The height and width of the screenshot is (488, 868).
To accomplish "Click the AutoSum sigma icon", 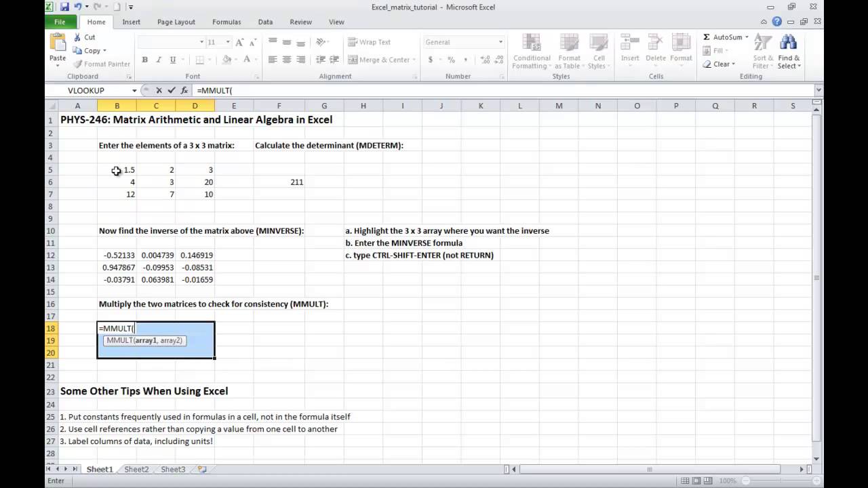I will pos(707,37).
